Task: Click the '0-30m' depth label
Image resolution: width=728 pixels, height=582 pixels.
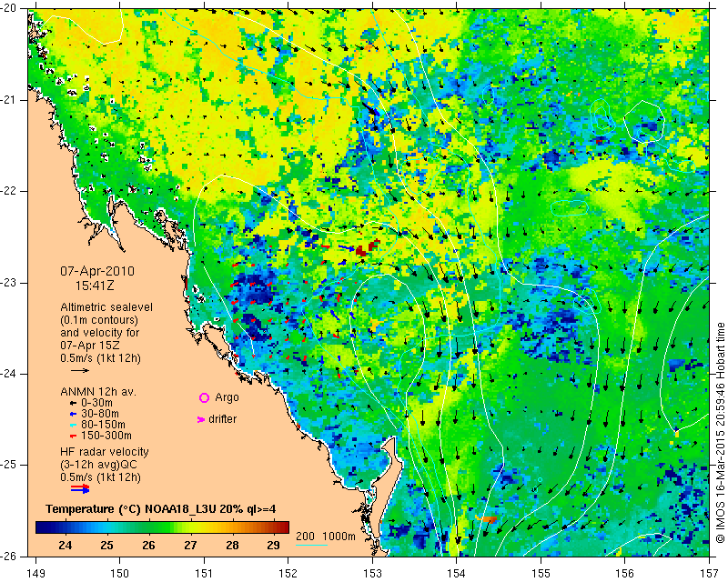Action: [x=96, y=403]
